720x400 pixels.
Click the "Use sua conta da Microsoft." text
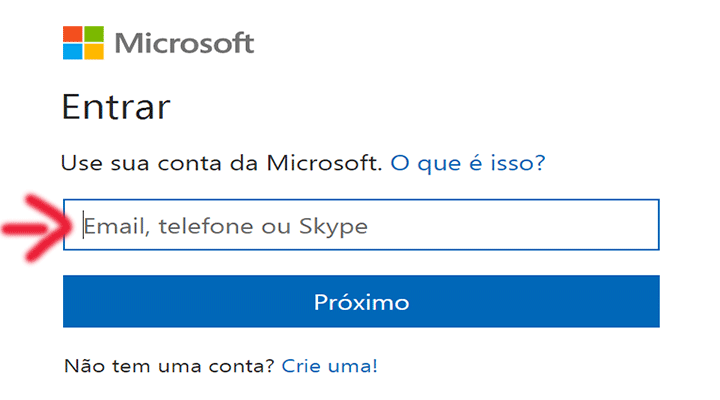pos(221,163)
